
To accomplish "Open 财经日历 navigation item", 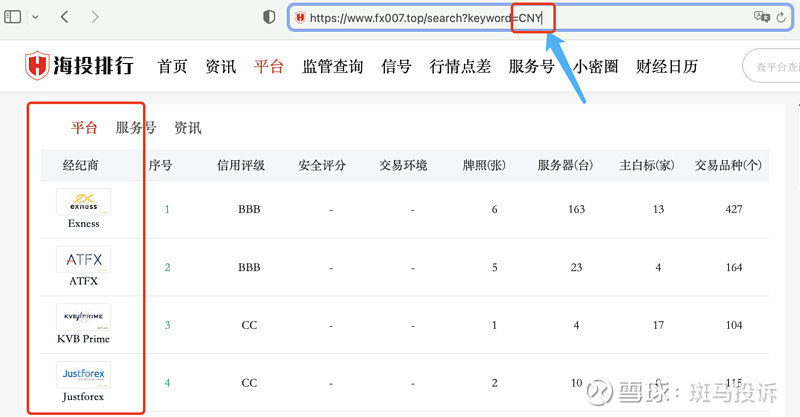I will (667, 66).
